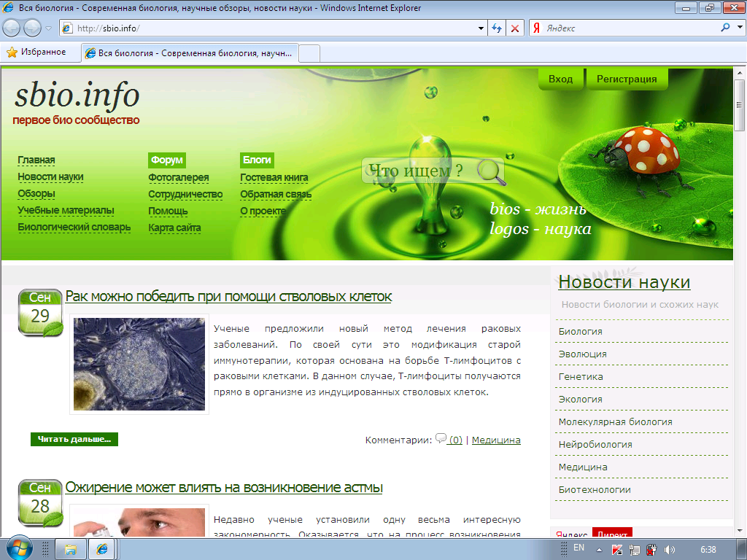Image resolution: width=747 pixels, height=560 pixels.
Task: Open the stem cells cancer article headline
Action: 228,296
